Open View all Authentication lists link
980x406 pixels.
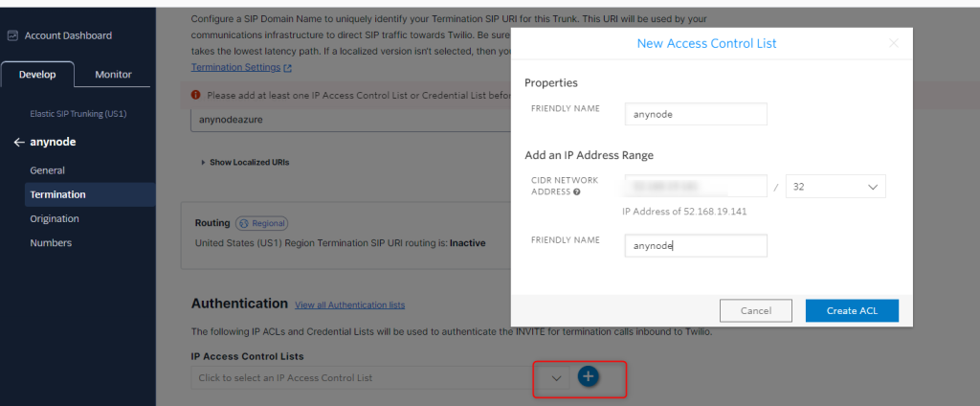(x=349, y=305)
